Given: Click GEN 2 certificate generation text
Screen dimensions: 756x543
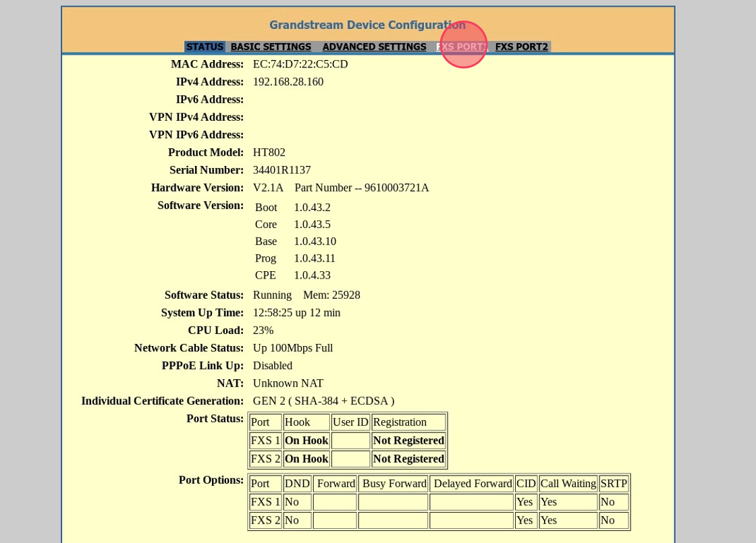Looking at the screenshot, I should [x=323, y=401].
